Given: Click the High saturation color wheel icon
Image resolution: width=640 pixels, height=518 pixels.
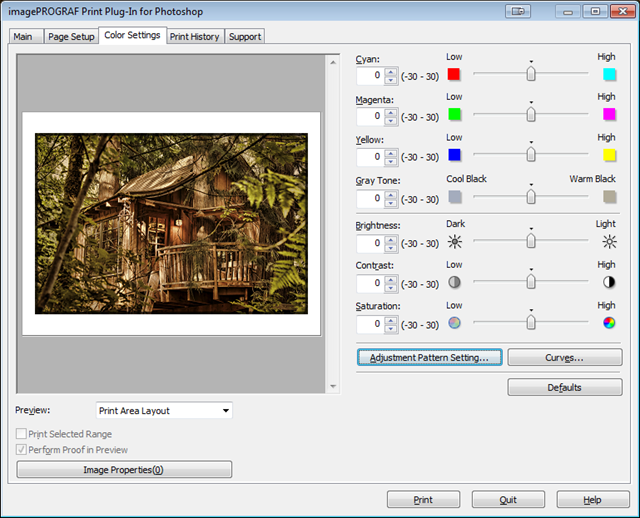Looking at the screenshot, I should click(609, 323).
